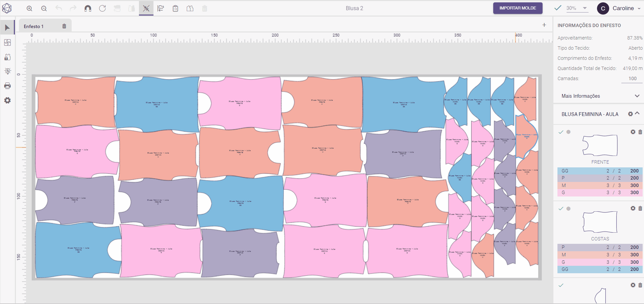
Task: Toggle the COSTAS piece checkmark
Action: click(561, 209)
